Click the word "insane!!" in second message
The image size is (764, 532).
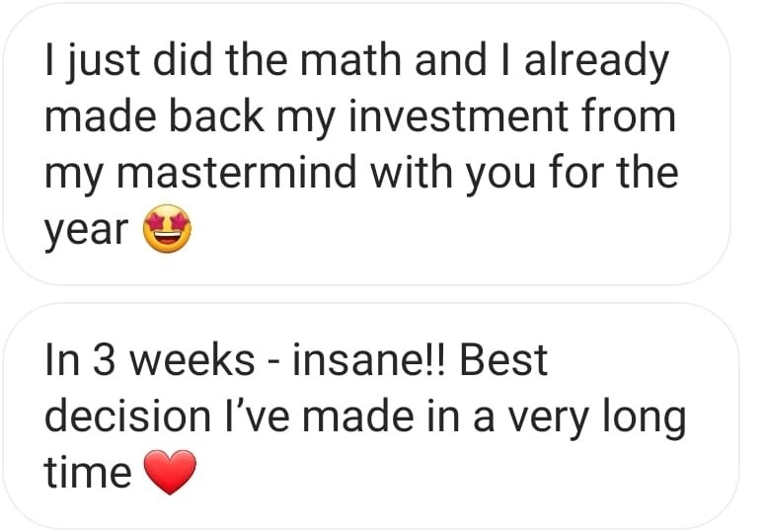tap(369, 359)
